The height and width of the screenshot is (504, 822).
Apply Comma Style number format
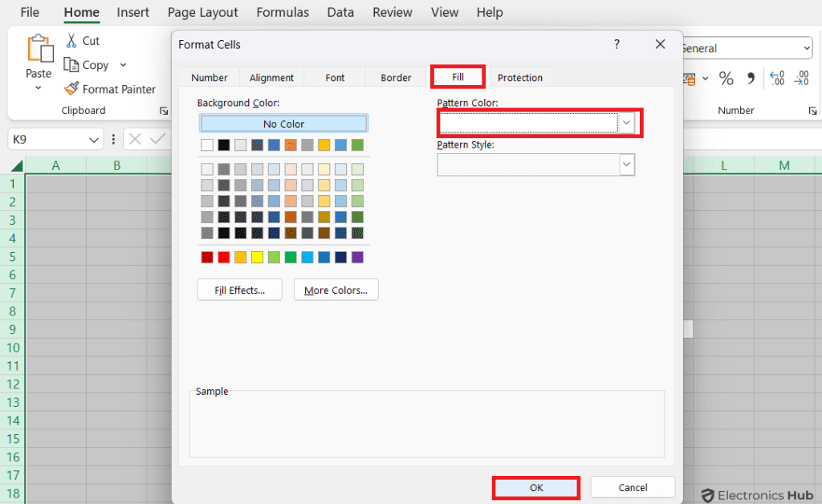coord(751,79)
